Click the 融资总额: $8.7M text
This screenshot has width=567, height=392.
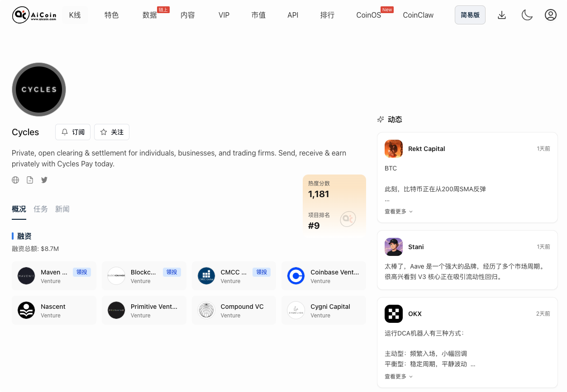click(35, 249)
